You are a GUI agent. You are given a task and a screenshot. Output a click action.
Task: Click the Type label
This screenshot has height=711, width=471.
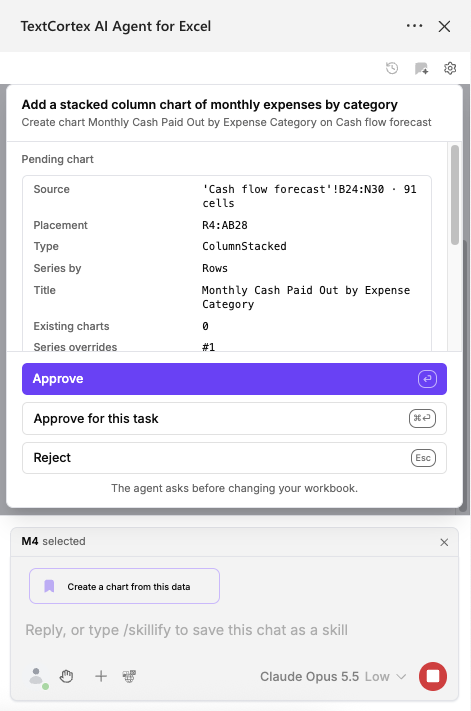(x=46, y=246)
